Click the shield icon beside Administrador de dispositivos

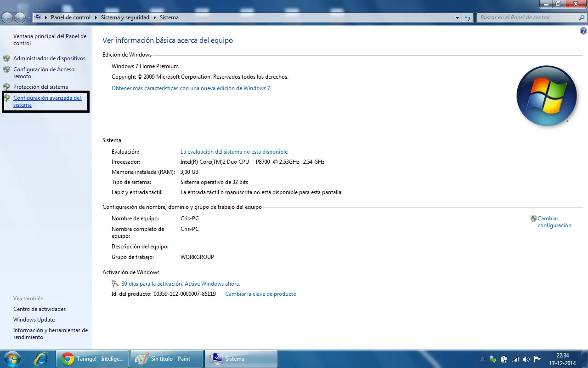[6, 58]
